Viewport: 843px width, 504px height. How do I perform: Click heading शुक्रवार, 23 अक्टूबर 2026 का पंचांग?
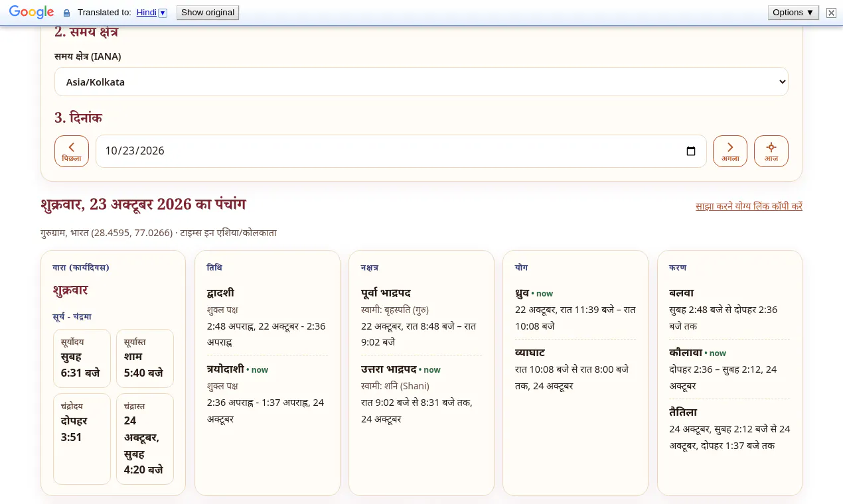tap(143, 204)
